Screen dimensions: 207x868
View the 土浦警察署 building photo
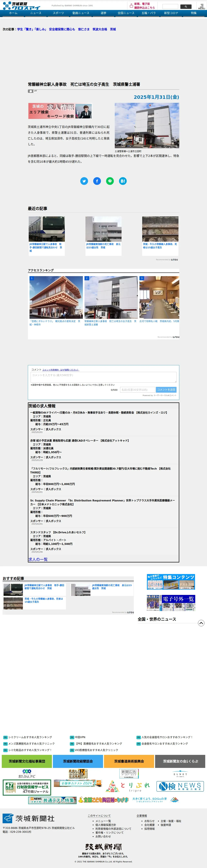tap(147, 125)
